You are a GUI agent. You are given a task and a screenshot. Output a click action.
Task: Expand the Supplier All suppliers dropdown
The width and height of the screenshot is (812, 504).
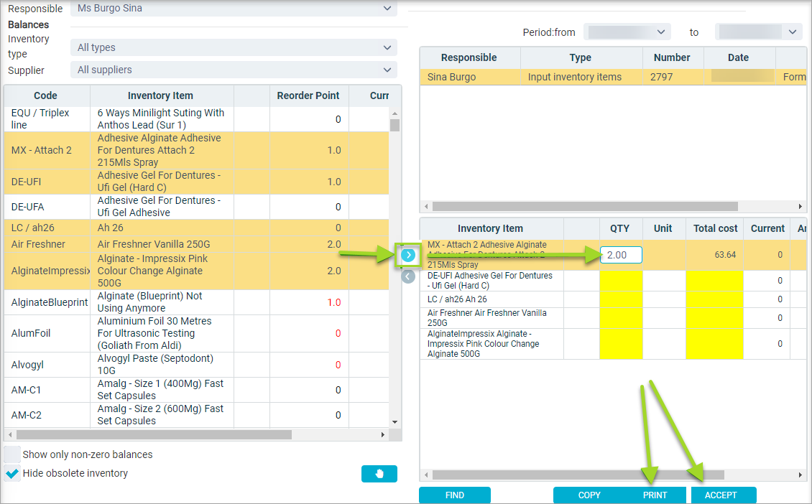pos(234,70)
